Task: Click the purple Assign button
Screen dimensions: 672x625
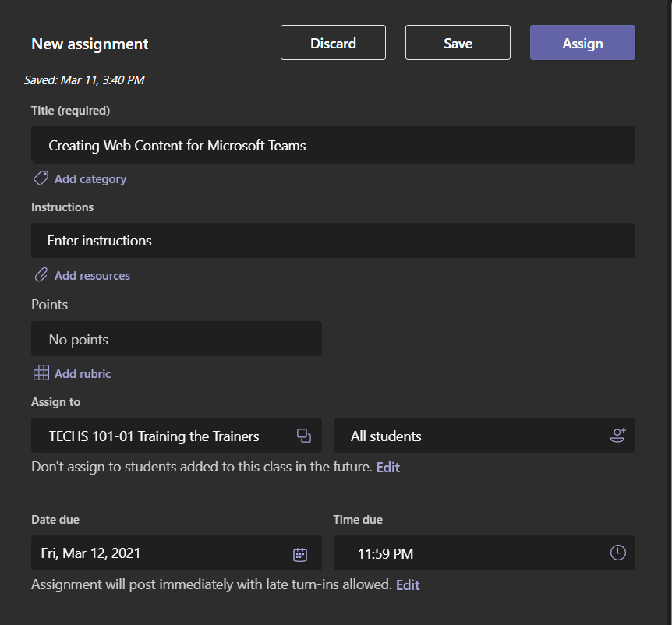Action: (582, 42)
